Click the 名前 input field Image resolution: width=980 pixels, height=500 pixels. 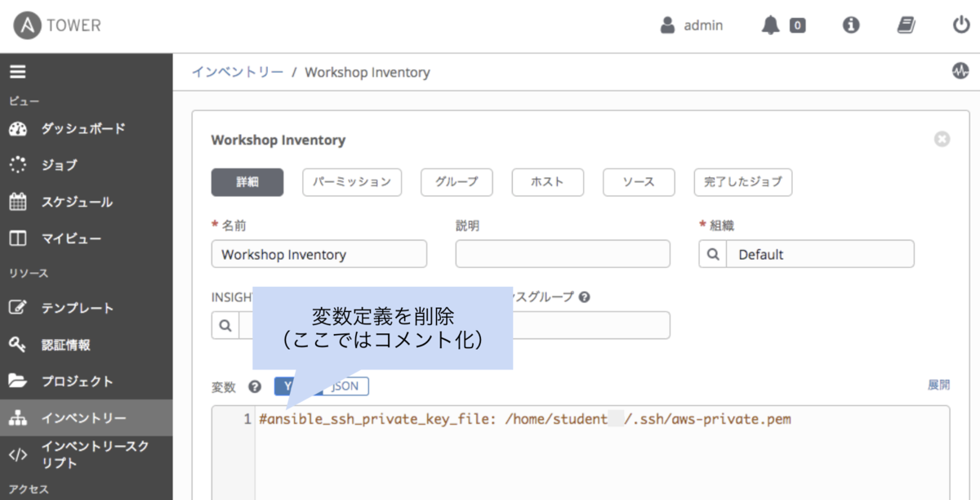tap(319, 254)
